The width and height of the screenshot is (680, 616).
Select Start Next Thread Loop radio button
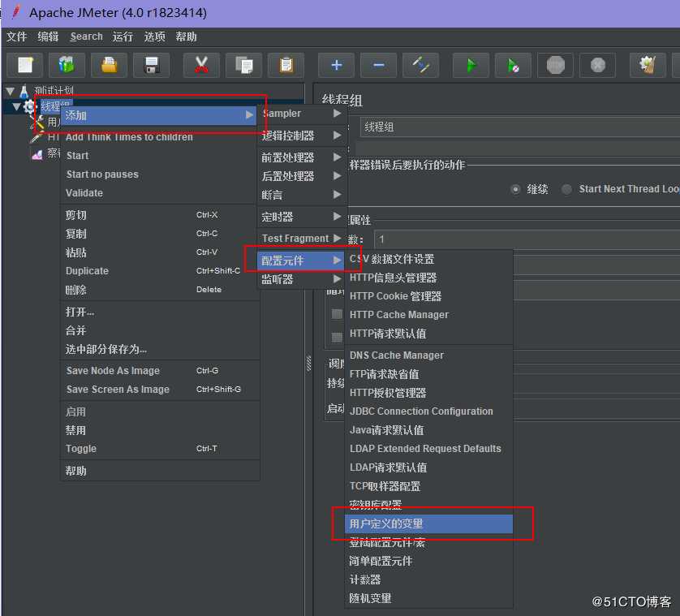pyautogui.click(x=566, y=189)
